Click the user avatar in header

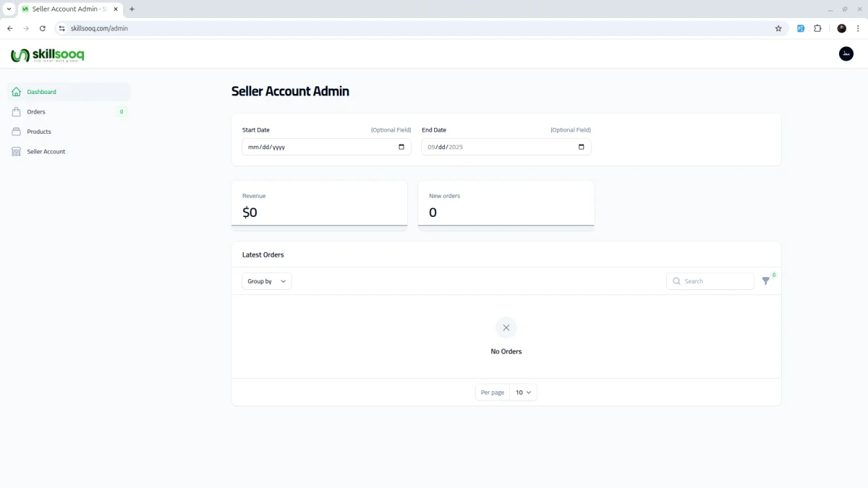coord(846,54)
